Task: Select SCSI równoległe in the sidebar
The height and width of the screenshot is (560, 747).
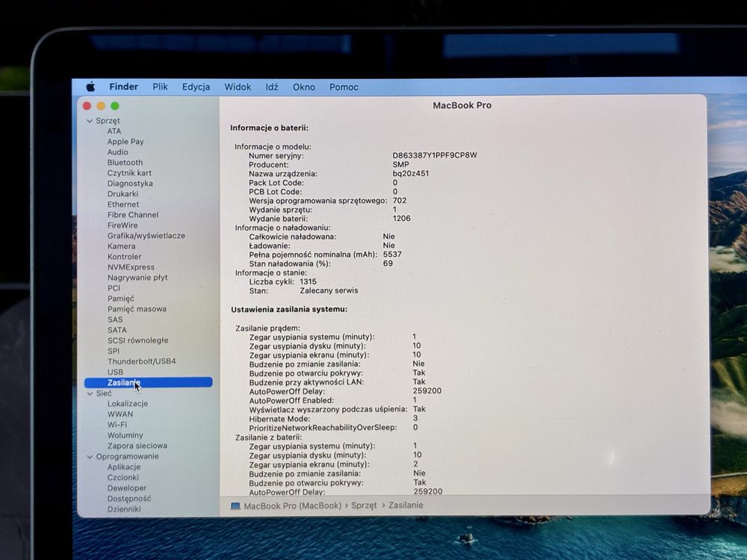Action: click(x=137, y=340)
